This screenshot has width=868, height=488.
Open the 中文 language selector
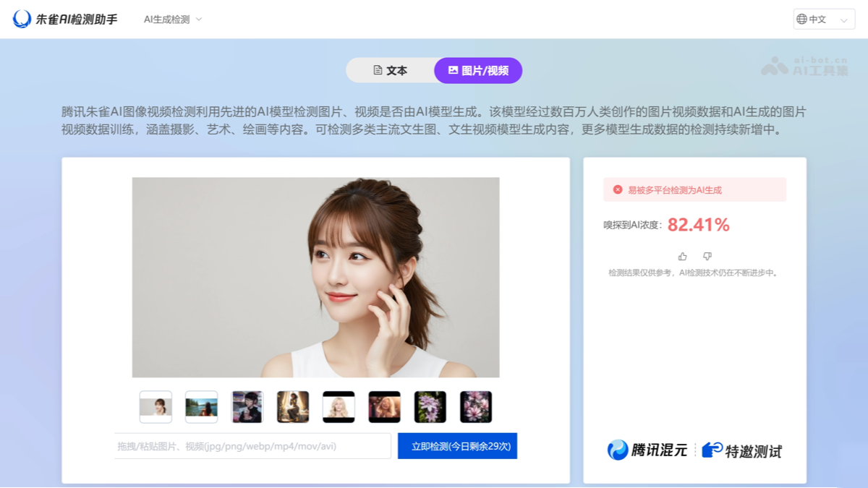[824, 20]
